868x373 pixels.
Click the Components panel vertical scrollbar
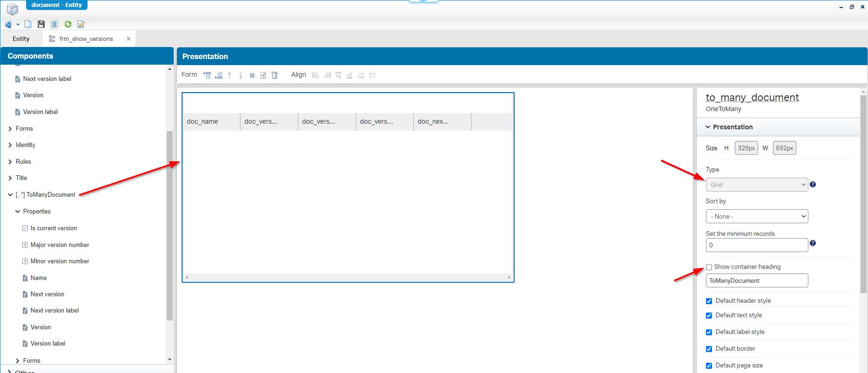point(170,226)
